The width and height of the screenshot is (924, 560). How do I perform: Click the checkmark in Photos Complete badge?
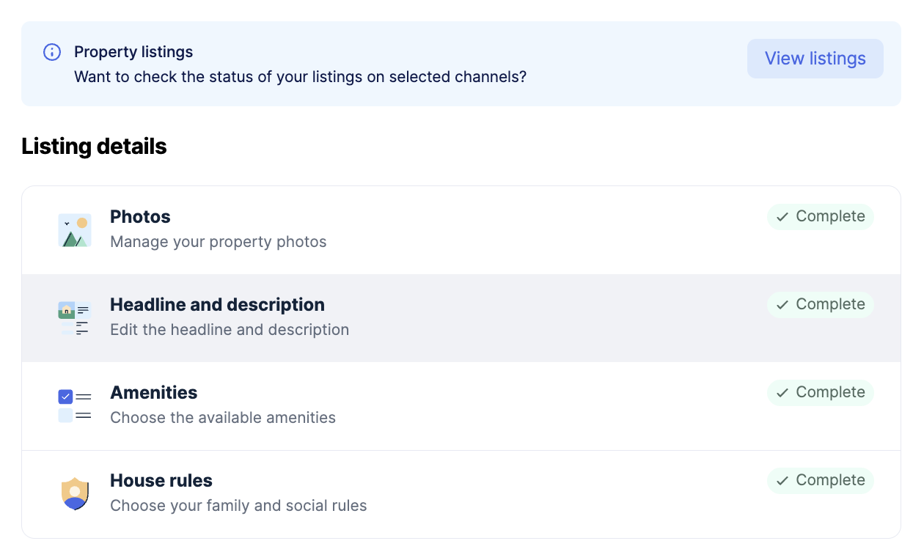point(782,217)
